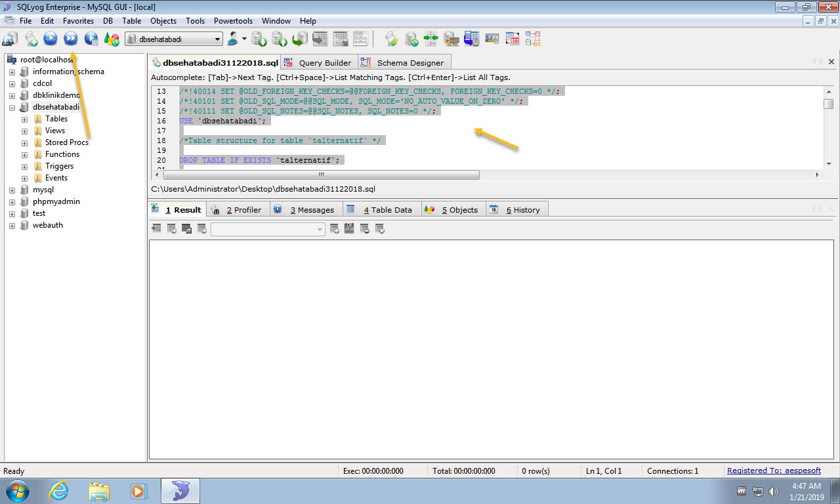Close the query tab with X button

point(831,62)
